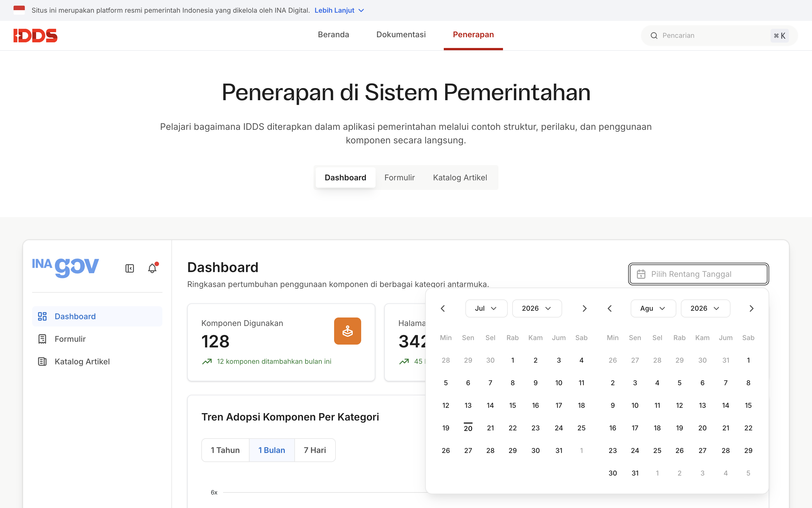Open notifications bell
812x508 pixels.
tap(153, 268)
